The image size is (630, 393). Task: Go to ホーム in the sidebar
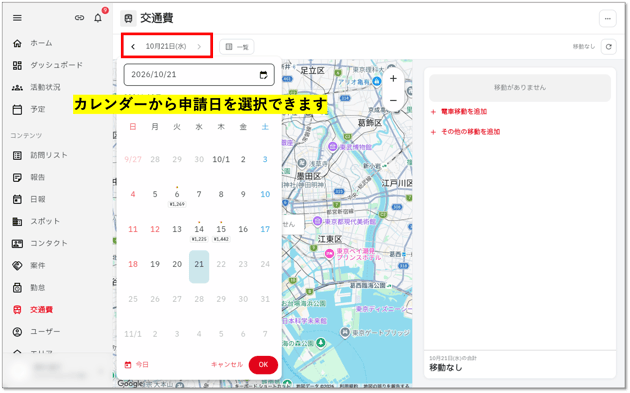pyautogui.click(x=41, y=43)
